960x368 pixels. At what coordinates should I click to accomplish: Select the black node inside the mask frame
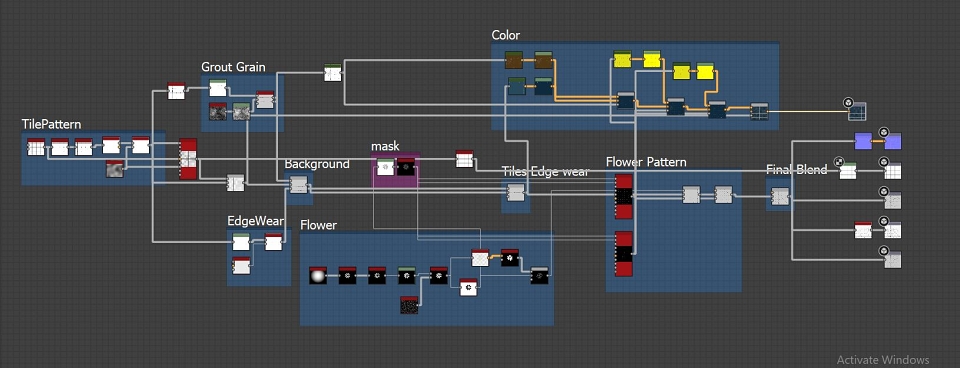coord(405,167)
